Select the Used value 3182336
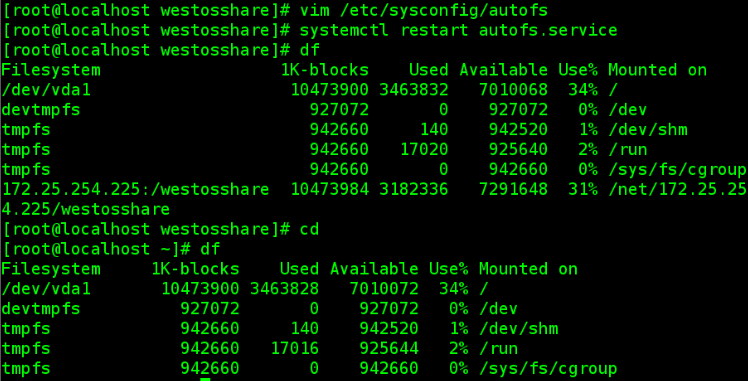Image resolution: width=748 pixels, height=381 pixels. click(x=414, y=189)
